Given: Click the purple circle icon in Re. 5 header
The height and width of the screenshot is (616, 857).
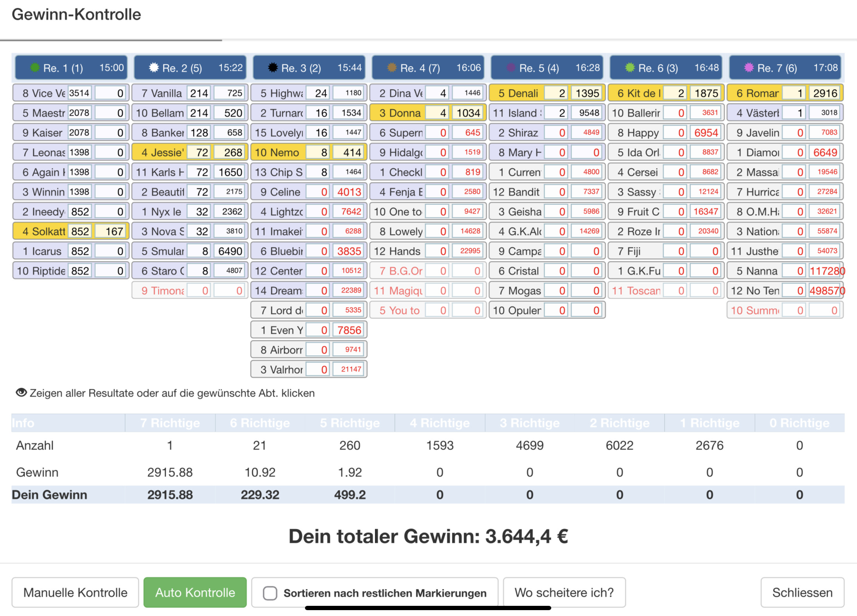Looking at the screenshot, I should click(x=511, y=68).
